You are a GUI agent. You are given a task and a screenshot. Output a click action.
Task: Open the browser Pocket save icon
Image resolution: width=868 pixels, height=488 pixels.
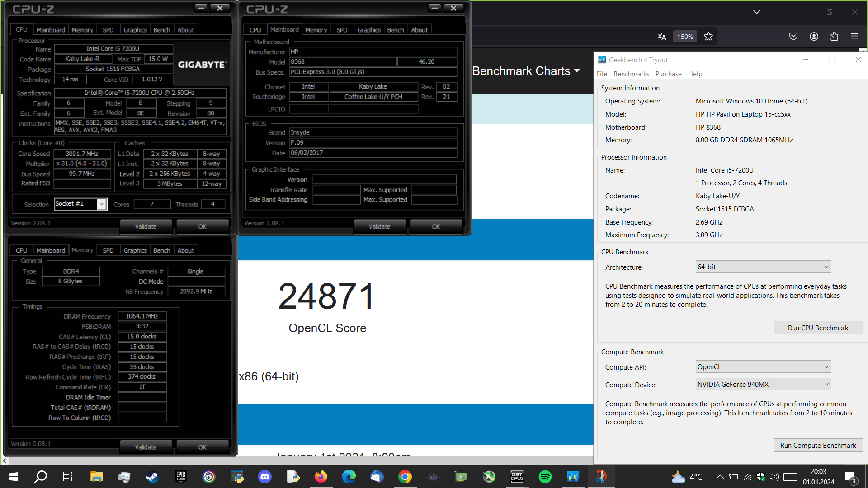[793, 36]
